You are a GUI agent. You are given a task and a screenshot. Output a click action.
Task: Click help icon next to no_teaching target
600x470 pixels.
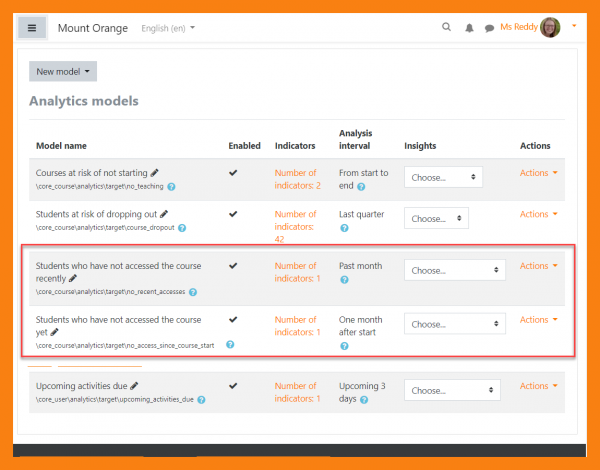[x=171, y=187]
